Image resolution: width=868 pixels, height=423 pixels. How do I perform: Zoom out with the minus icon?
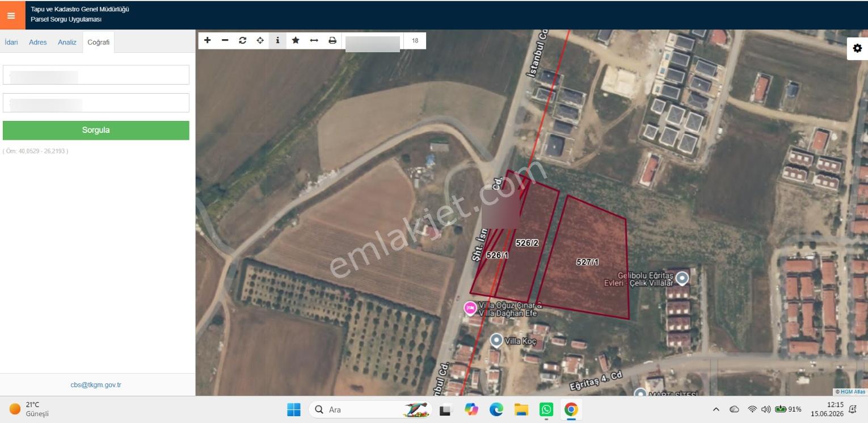click(225, 40)
